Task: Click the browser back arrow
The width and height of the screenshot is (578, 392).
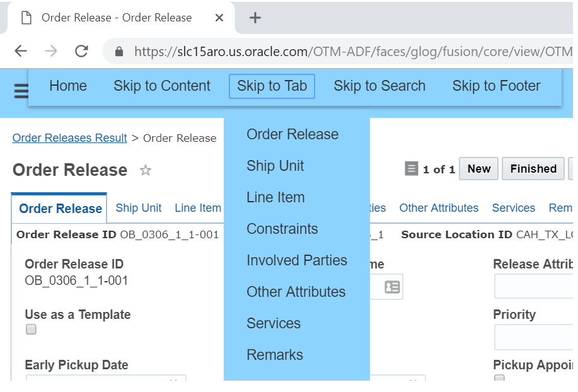Action: coord(21,51)
